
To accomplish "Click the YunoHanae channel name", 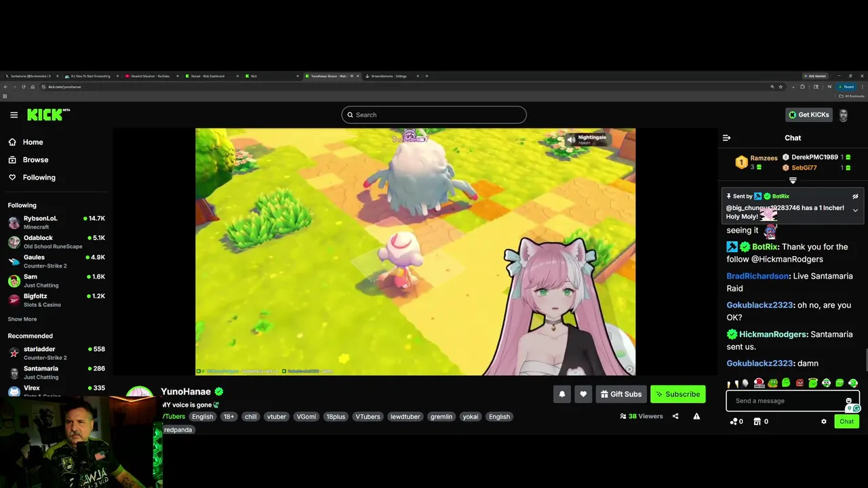I will click(186, 392).
